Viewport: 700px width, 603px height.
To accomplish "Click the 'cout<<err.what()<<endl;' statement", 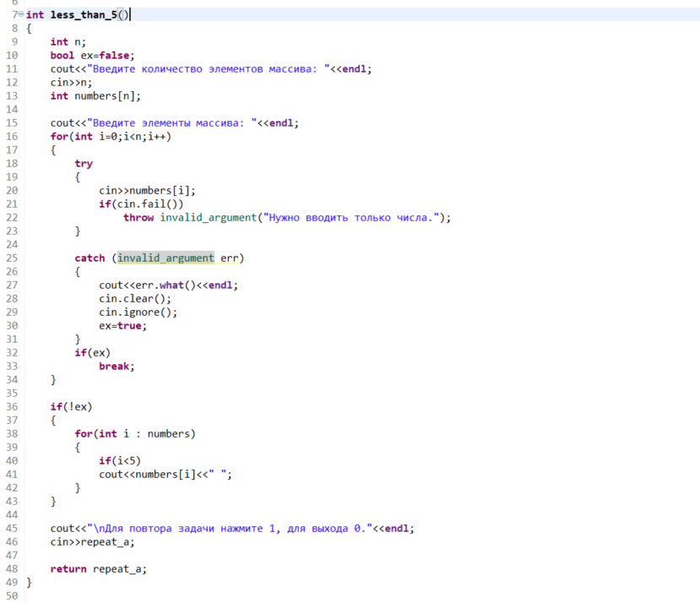I will 168,285.
